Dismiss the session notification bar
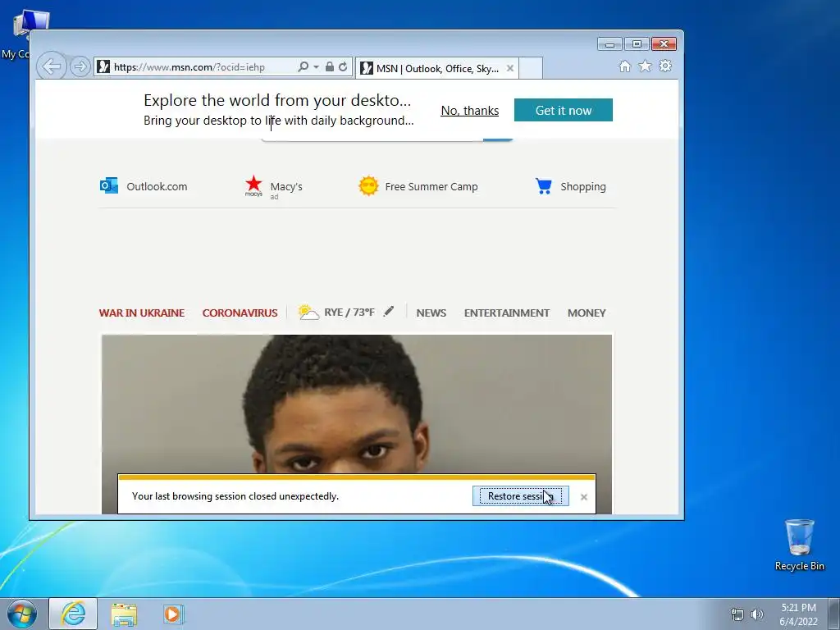The image size is (840, 630). (x=584, y=496)
